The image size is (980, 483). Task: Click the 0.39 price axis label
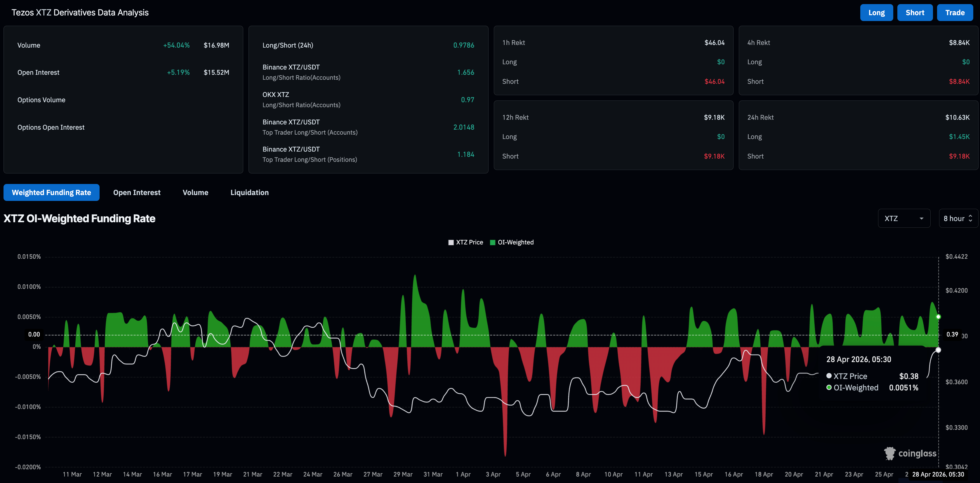click(x=952, y=334)
